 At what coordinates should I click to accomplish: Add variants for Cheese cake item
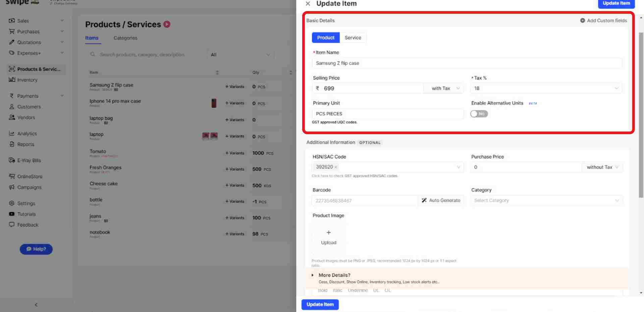coord(235,185)
